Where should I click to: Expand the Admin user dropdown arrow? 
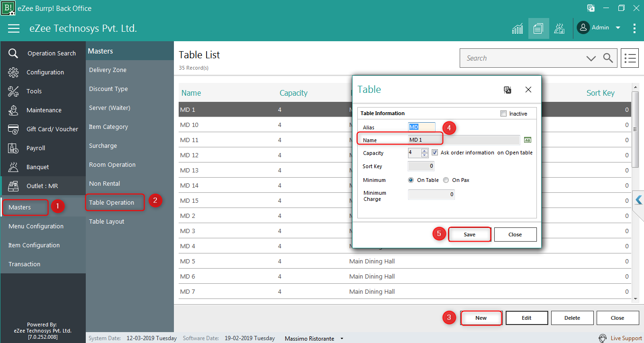coord(618,28)
